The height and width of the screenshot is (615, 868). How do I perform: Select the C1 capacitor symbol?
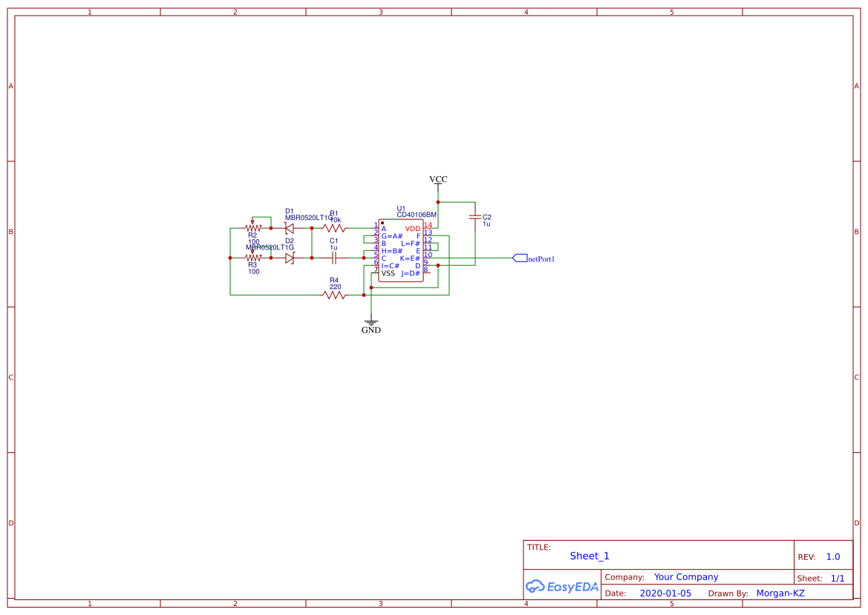tap(334, 258)
